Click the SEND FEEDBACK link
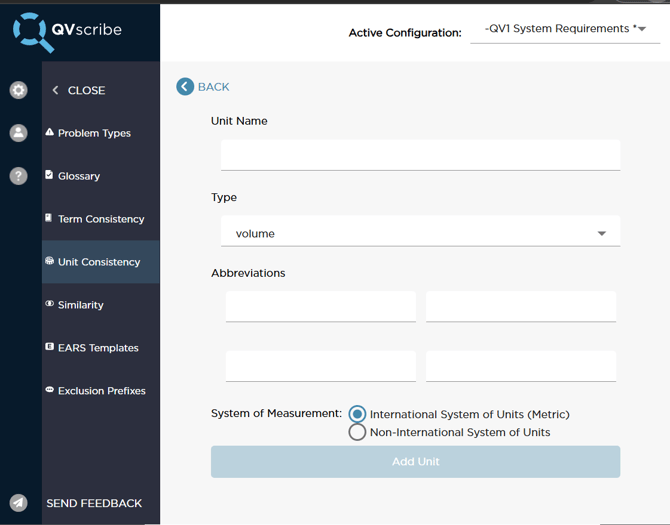 [x=94, y=503]
